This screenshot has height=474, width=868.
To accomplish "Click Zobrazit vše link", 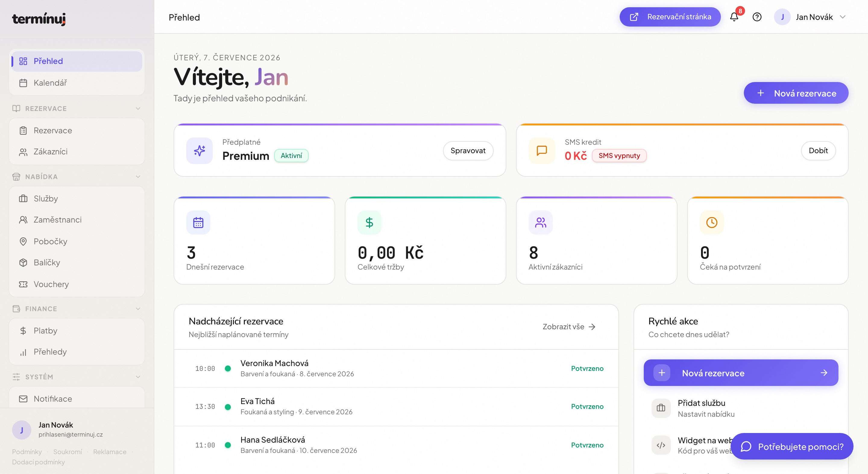I will pyautogui.click(x=569, y=327).
